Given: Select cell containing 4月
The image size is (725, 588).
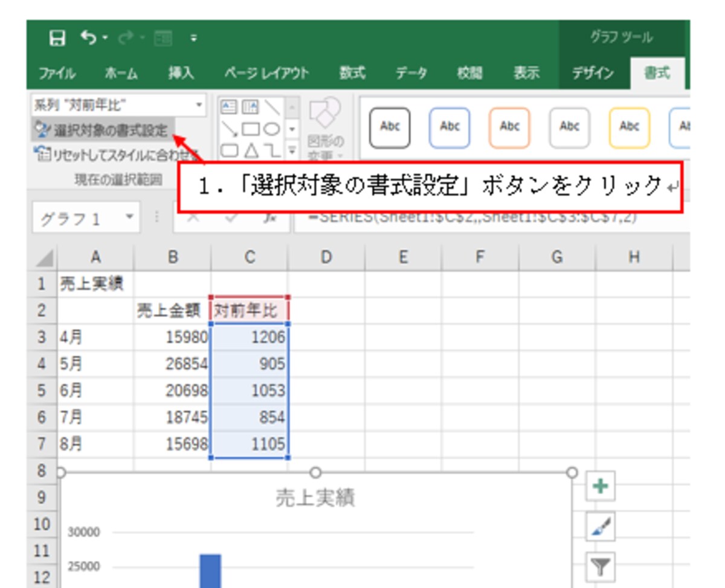Looking at the screenshot, I should [x=95, y=337].
